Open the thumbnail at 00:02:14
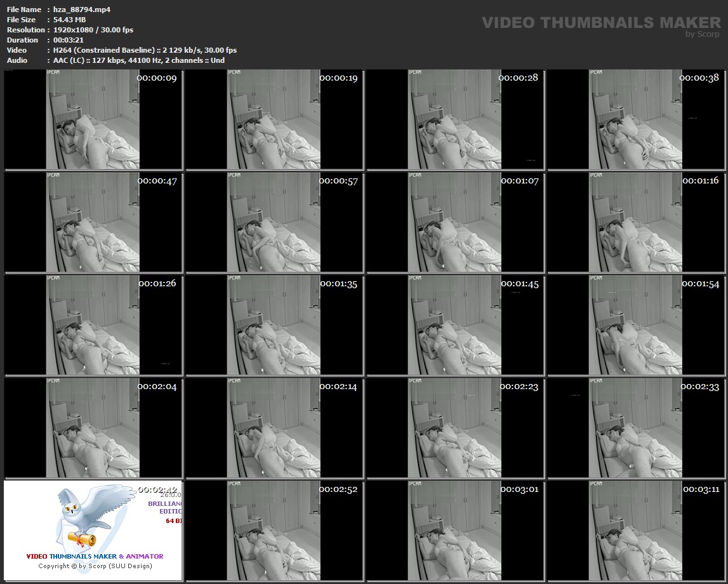 pos(274,428)
